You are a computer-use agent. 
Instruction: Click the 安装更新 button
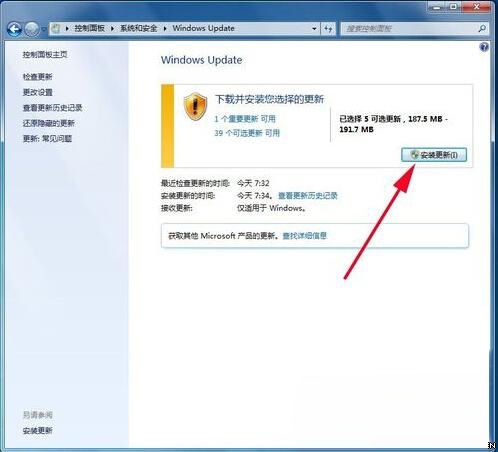[x=434, y=155]
